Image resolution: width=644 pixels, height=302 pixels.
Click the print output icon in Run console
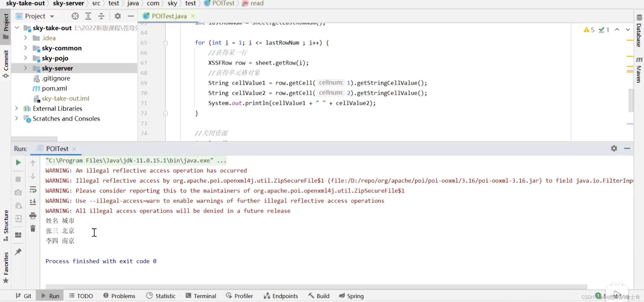pyautogui.click(x=33, y=216)
